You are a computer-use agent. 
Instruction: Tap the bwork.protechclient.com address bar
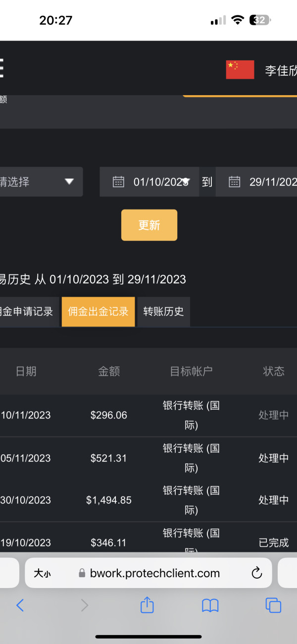point(154,573)
